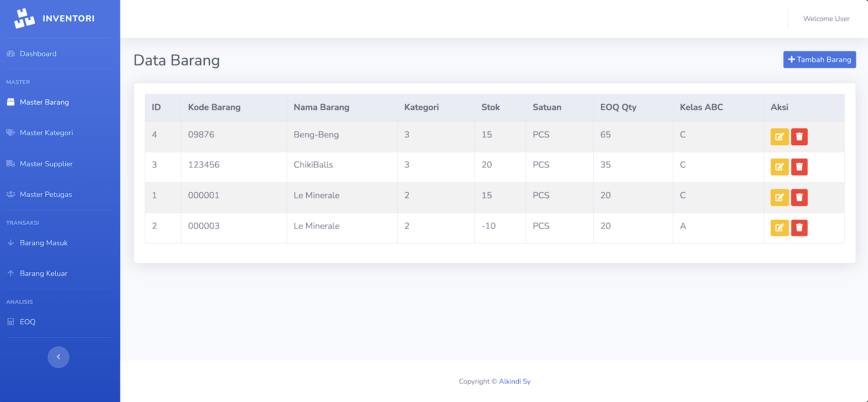Edit the Beng-Beng item row
Viewport: 868px width, 402px height.
[x=779, y=137]
